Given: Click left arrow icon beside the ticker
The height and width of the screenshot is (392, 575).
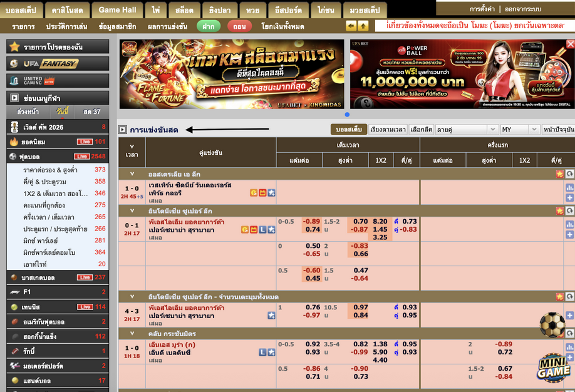Looking at the screenshot, I should pos(351,26).
